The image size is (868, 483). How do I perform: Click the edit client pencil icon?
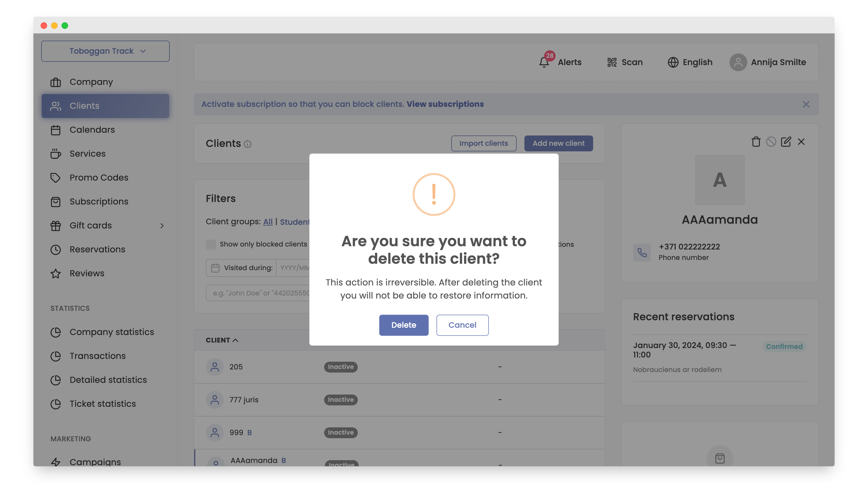786,142
